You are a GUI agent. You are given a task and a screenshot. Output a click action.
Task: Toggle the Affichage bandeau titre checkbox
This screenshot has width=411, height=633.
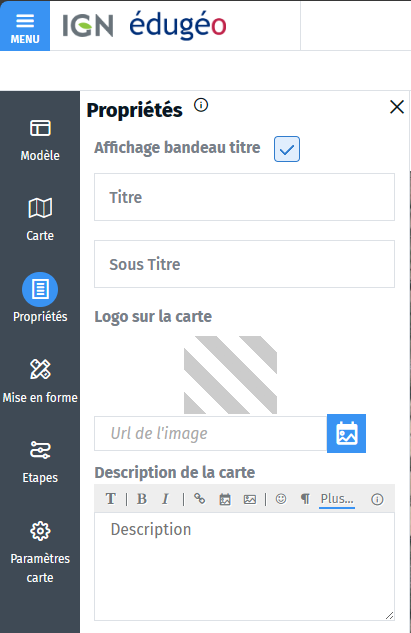[287, 149]
